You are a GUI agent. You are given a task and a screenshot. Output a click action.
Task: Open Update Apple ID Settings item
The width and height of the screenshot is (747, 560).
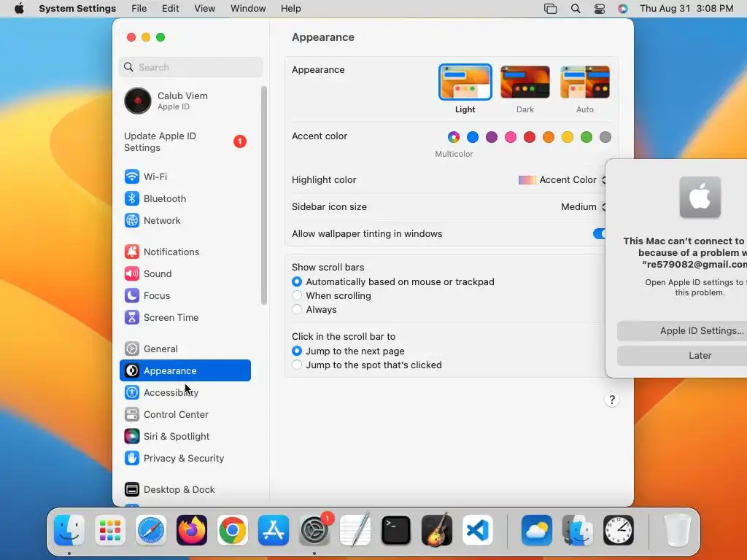pyautogui.click(x=185, y=142)
